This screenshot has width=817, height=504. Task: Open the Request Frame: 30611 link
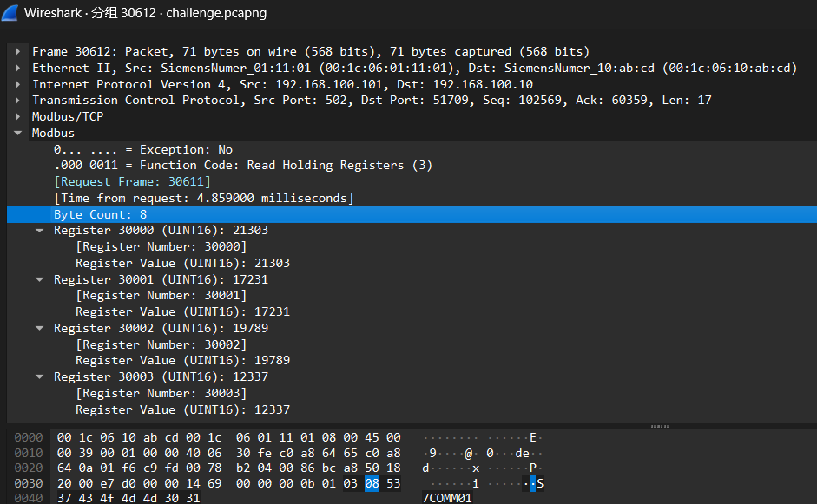(132, 181)
